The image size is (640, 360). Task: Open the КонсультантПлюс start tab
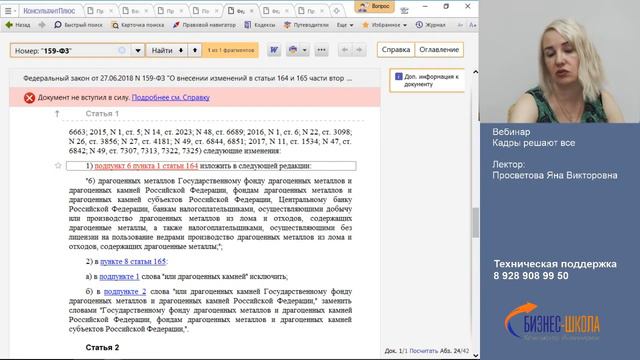point(49,11)
